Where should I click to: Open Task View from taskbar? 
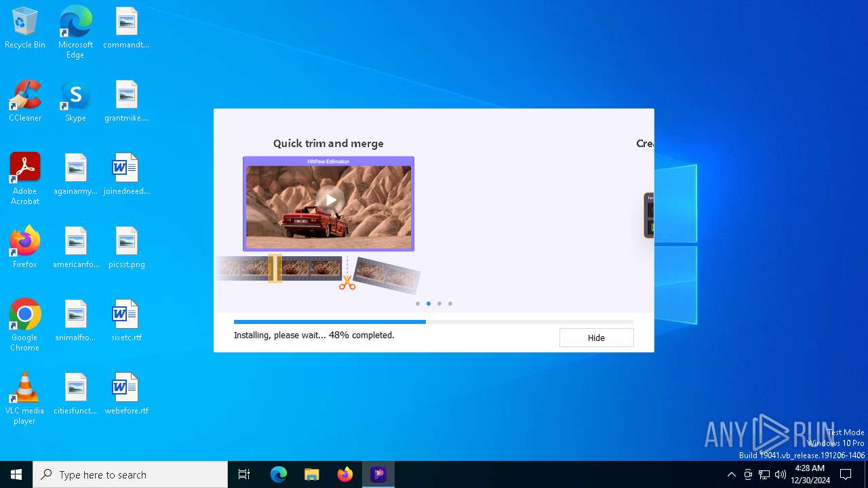point(244,474)
